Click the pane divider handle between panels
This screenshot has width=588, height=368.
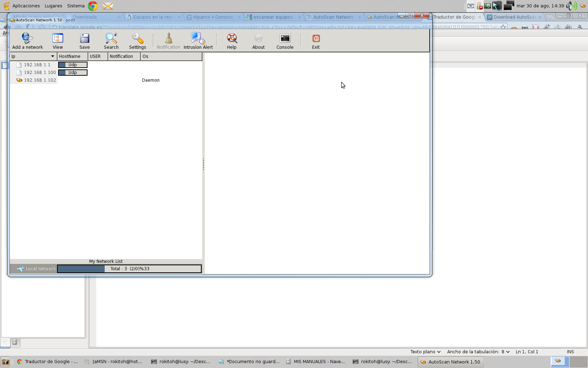(203, 164)
